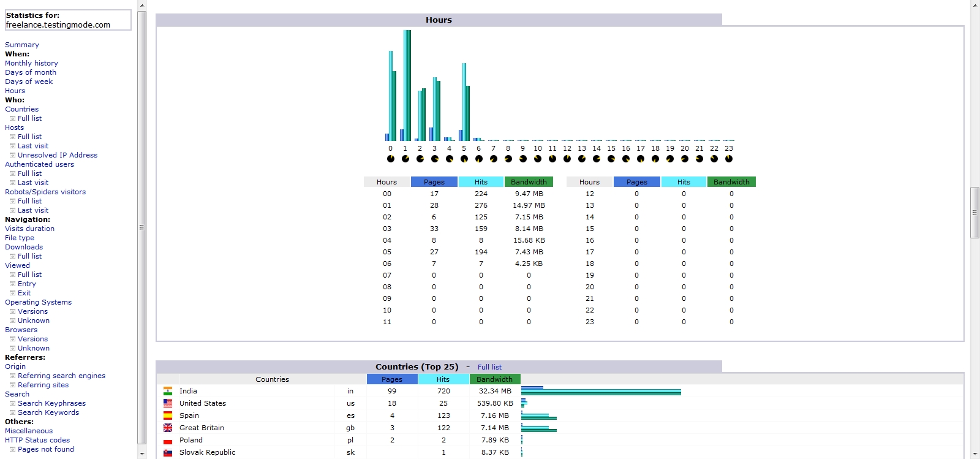Click the United States flag icon
This screenshot has width=980, height=459.
[x=167, y=403]
